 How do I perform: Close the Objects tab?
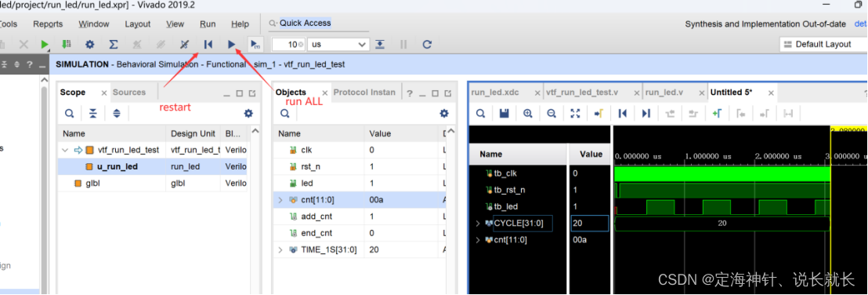click(x=325, y=93)
